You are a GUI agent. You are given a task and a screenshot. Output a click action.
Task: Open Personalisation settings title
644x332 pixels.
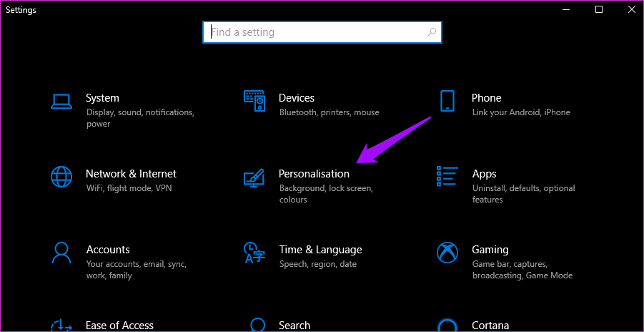tap(314, 174)
